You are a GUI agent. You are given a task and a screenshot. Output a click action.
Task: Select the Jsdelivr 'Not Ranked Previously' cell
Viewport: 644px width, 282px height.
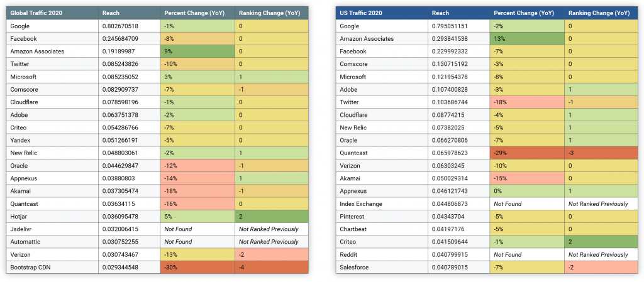point(271,229)
